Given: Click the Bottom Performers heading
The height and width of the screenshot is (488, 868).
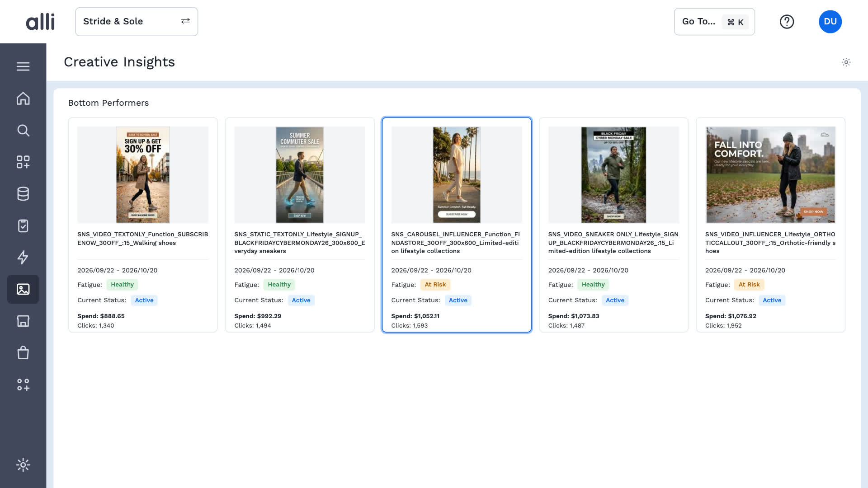Looking at the screenshot, I should pos(108,103).
